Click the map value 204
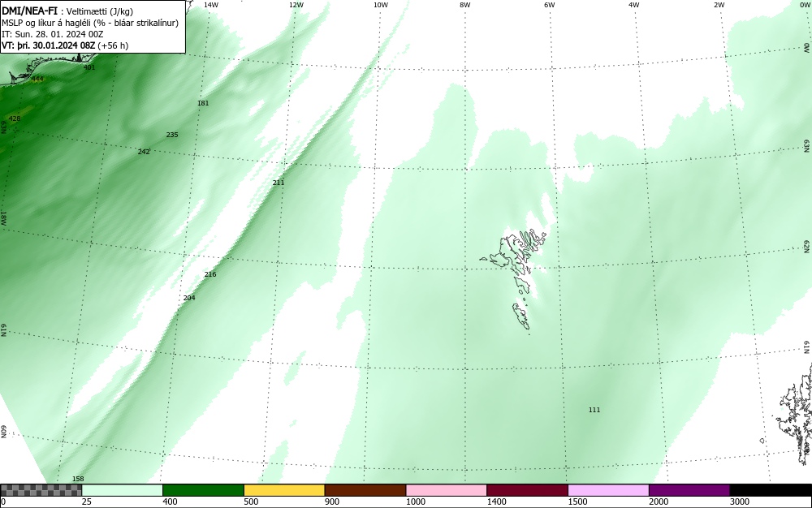Image resolution: width=812 pixels, height=508 pixels. point(189,298)
